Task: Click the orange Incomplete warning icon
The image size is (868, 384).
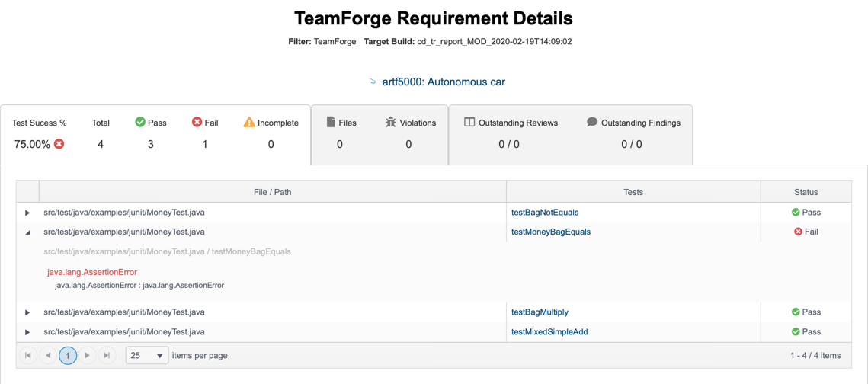Action: 249,122
